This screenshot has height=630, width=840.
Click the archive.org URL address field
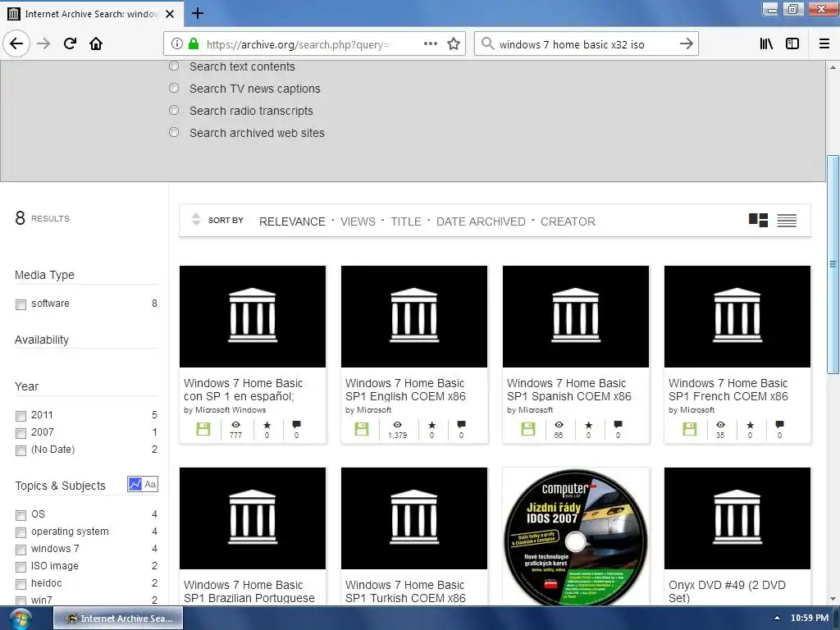(298, 44)
